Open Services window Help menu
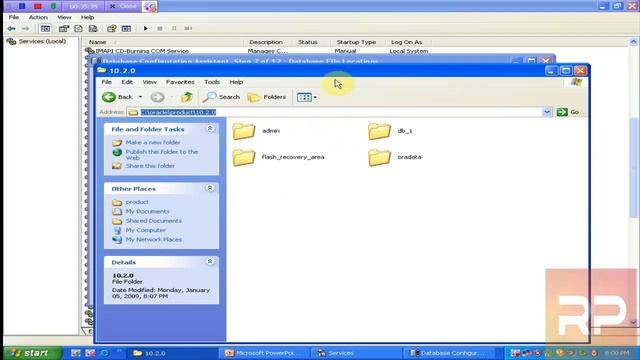Viewport: 640px width, 360px height. tap(87, 18)
